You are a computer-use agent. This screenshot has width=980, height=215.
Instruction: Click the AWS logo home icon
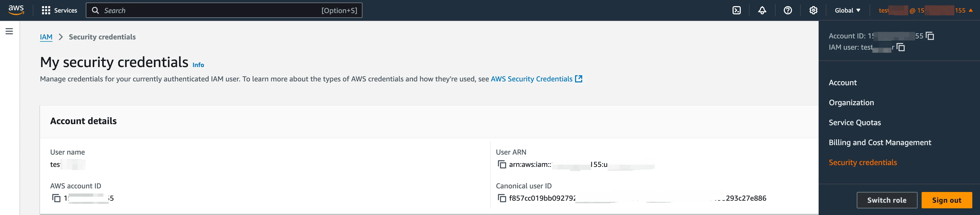[16, 10]
